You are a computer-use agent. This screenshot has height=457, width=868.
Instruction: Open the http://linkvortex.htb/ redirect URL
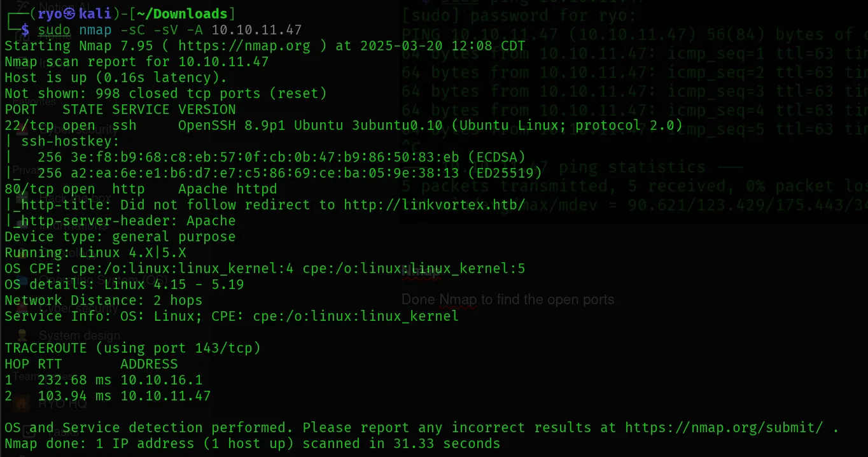coord(435,205)
